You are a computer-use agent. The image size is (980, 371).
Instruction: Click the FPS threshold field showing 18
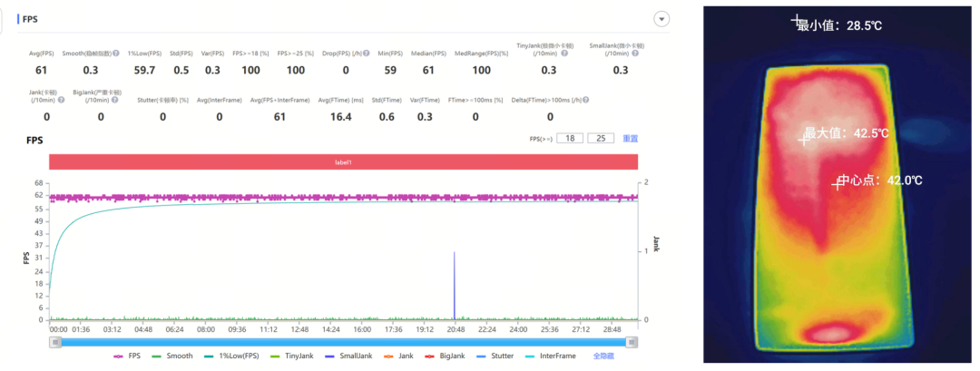[570, 138]
